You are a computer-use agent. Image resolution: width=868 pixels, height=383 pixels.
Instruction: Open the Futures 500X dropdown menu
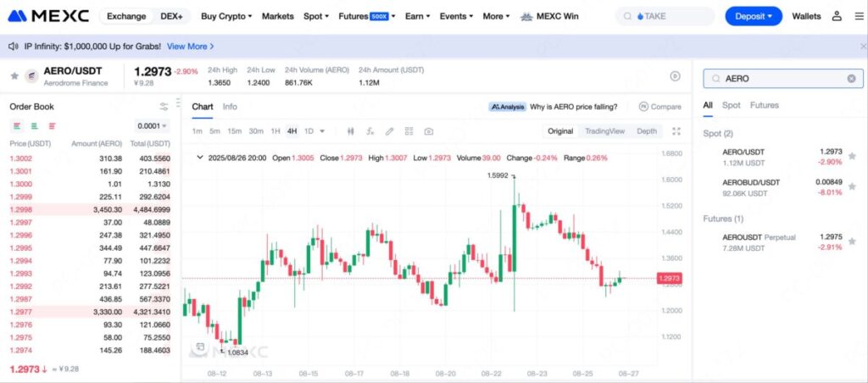[367, 16]
